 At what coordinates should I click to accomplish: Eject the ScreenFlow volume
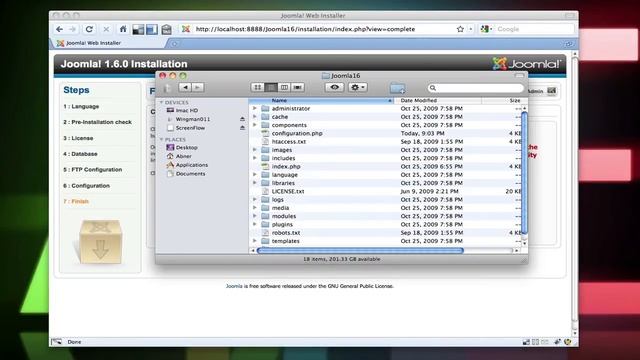[x=242, y=128]
